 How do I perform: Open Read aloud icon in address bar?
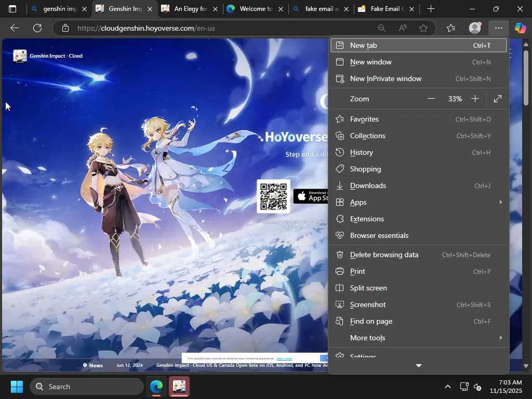point(403,28)
